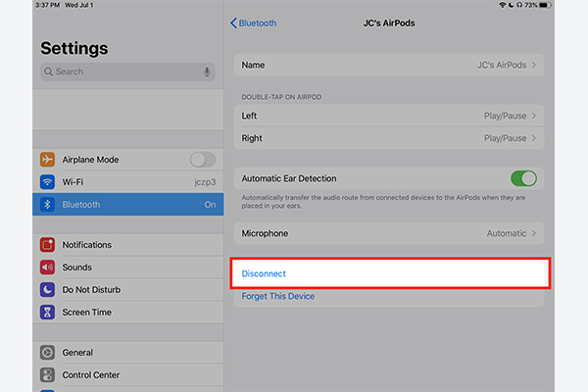Open Do Not Disturb settings

pos(127,290)
